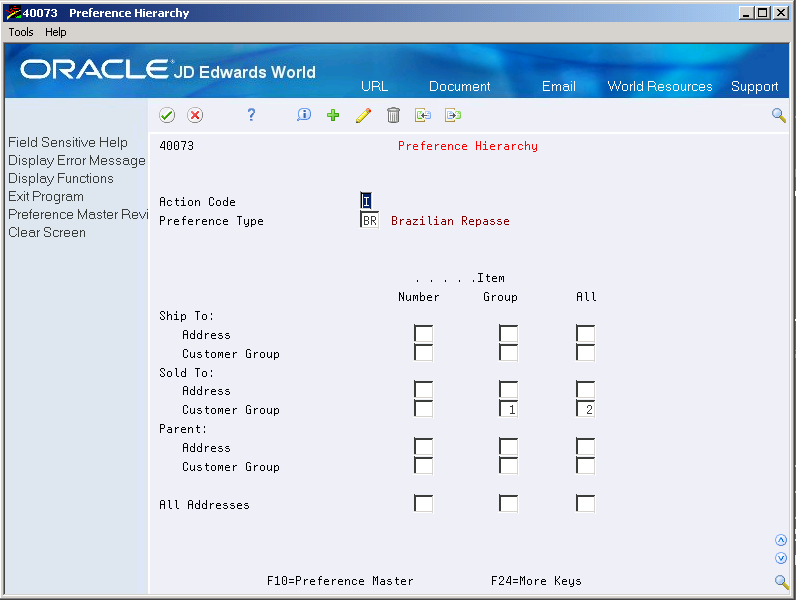Click Sold To Customer Group field containing 2
The height and width of the screenshot is (600, 796).
coord(585,409)
